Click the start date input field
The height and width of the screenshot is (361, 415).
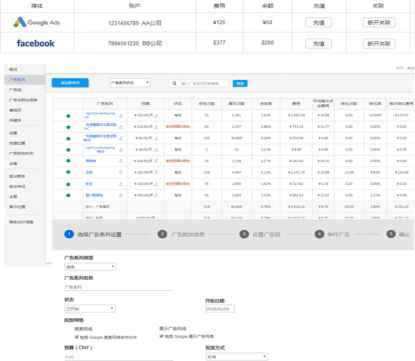[220, 309]
